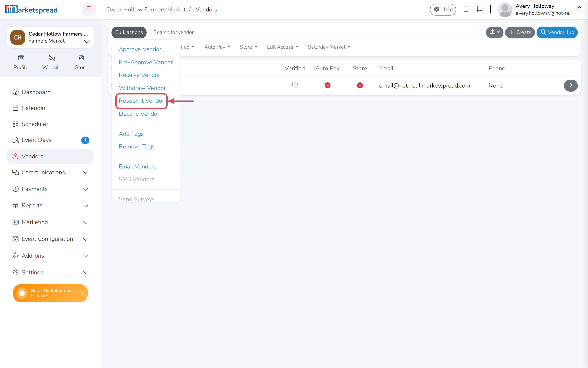588x368 pixels.
Task: Choose Decline Vendor in bulk menu
Action: (x=139, y=114)
